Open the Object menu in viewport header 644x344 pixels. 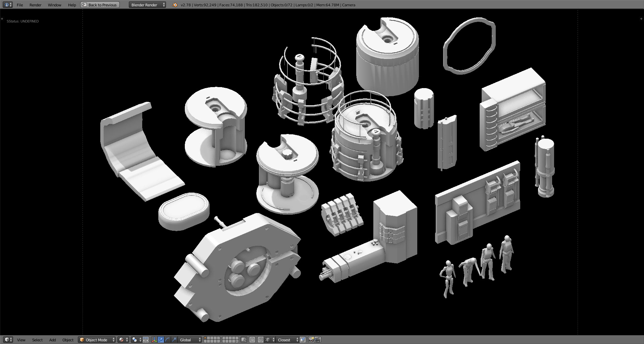[x=68, y=340]
